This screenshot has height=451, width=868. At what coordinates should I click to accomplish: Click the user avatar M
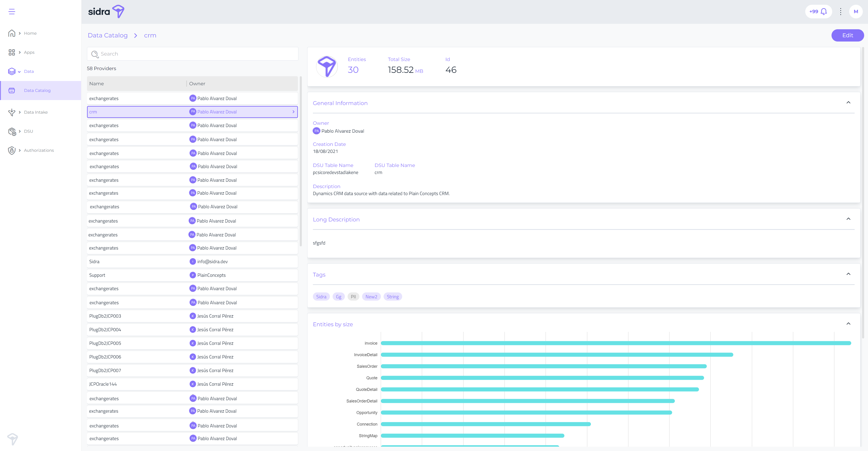[856, 12]
